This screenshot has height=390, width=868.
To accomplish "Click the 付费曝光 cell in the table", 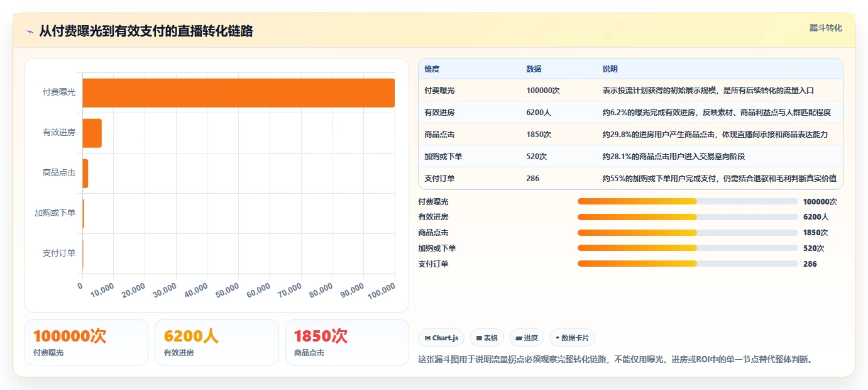I will (439, 90).
